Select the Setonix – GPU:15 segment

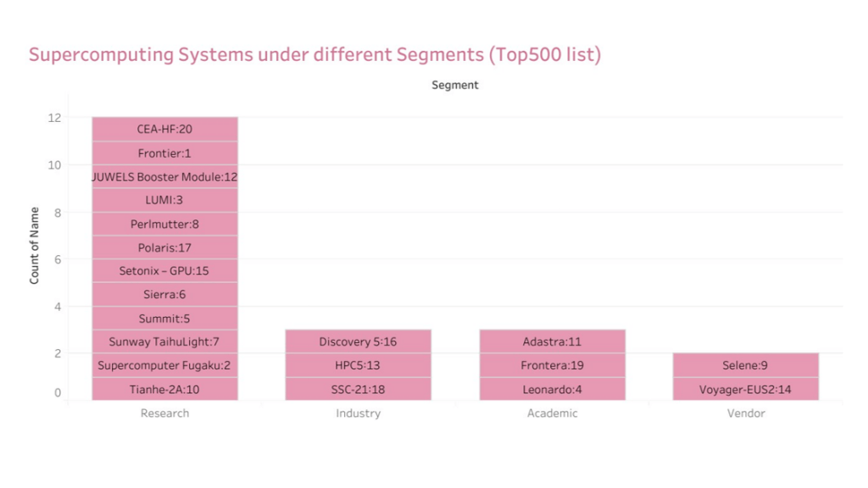(164, 271)
